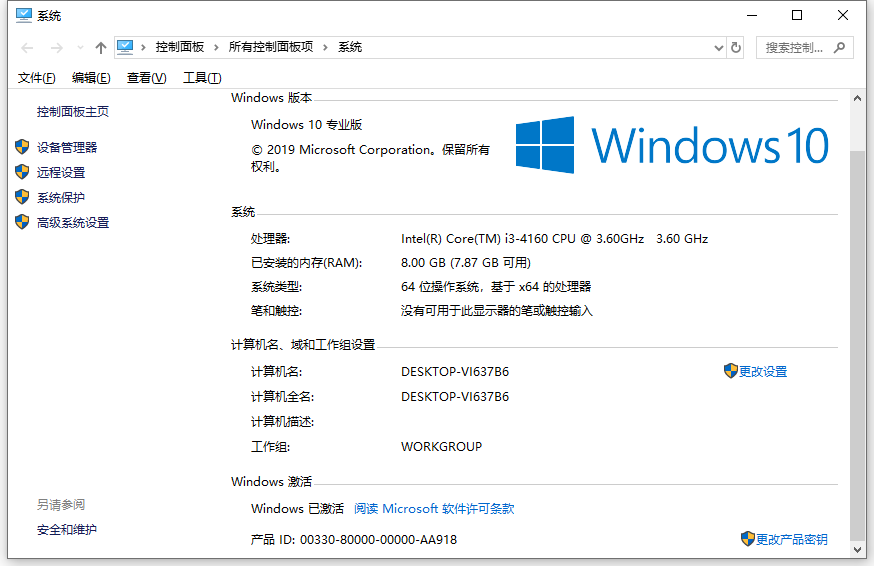The image size is (874, 566).
Task: Open recent locations dropdown arrow
Action: pyautogui.click(x=80, y=48)
